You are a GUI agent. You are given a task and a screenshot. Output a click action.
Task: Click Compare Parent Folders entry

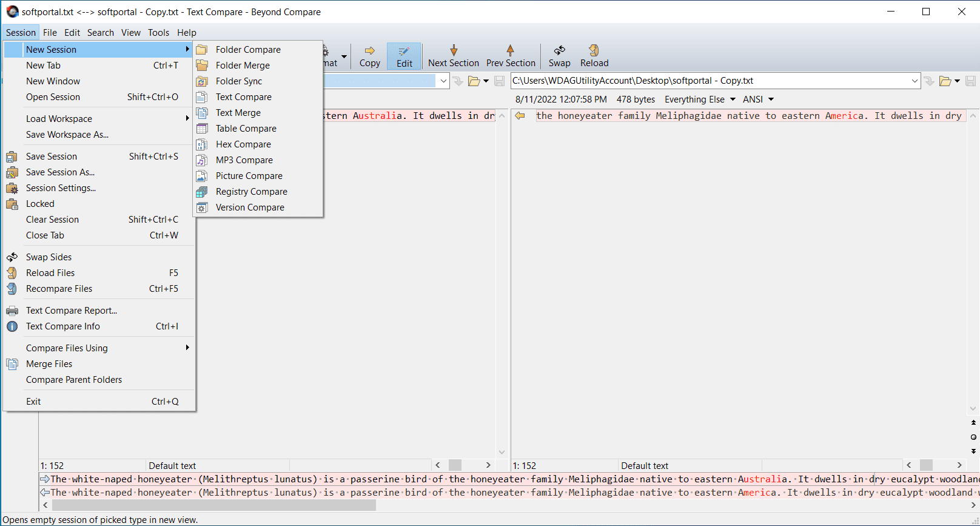click(99, 380)
